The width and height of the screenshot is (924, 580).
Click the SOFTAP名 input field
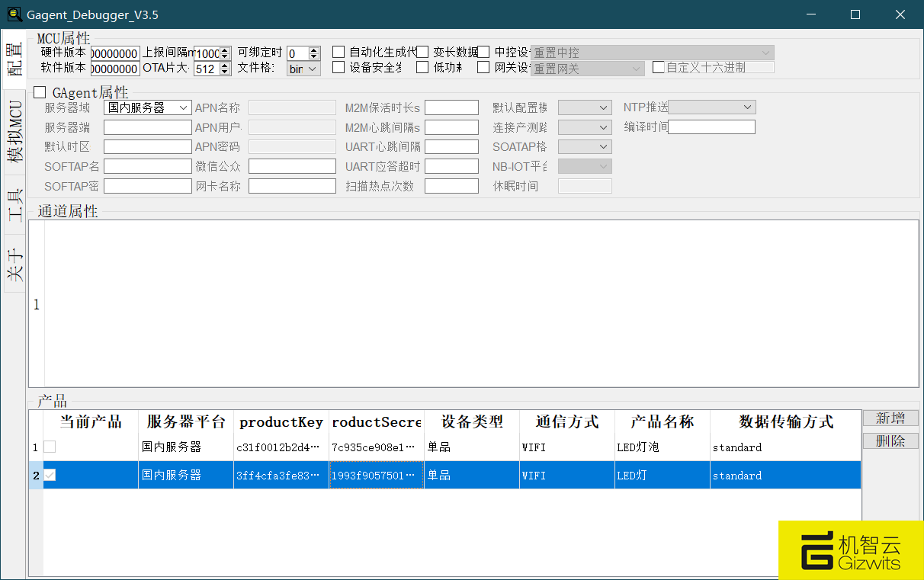tap(147, 166)
